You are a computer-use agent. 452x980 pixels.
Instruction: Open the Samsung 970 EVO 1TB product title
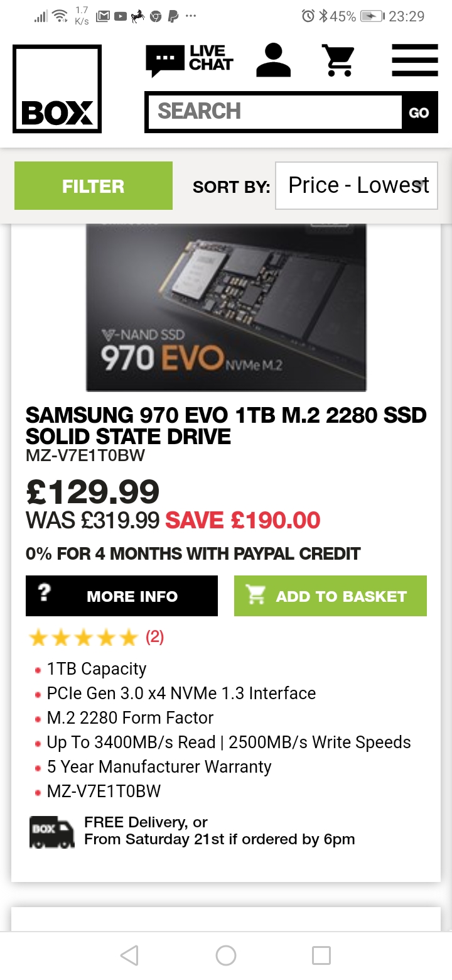pos(226,425)
